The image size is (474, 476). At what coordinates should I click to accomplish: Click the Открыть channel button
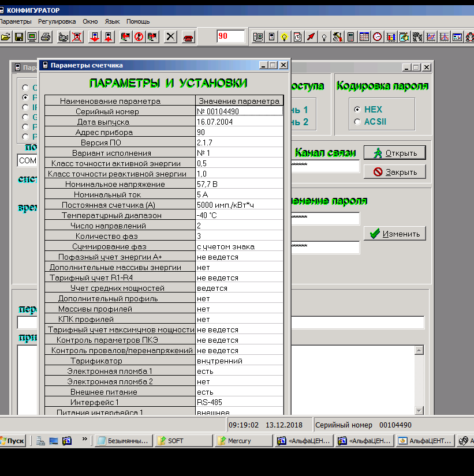pos(395,153)
